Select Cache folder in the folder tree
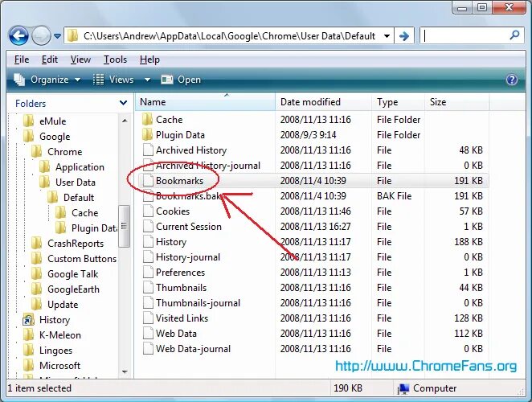Image resolution: width=532 pixels, height=402 pixels. pyautogui.click(x=76, y=213)
